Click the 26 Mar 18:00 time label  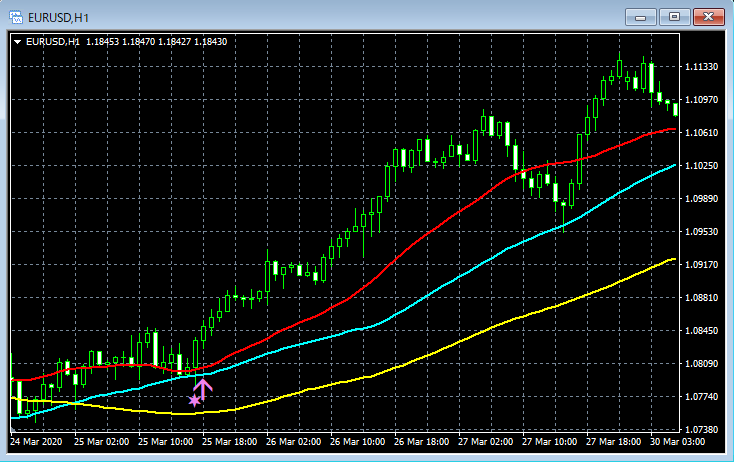(x=422, y=442)
